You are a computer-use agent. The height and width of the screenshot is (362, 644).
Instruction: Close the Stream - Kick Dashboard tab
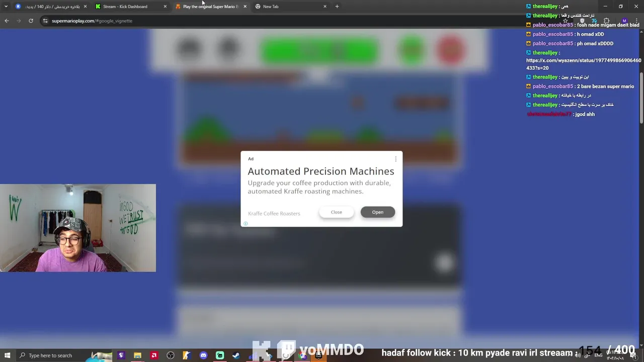coord(165,7)
